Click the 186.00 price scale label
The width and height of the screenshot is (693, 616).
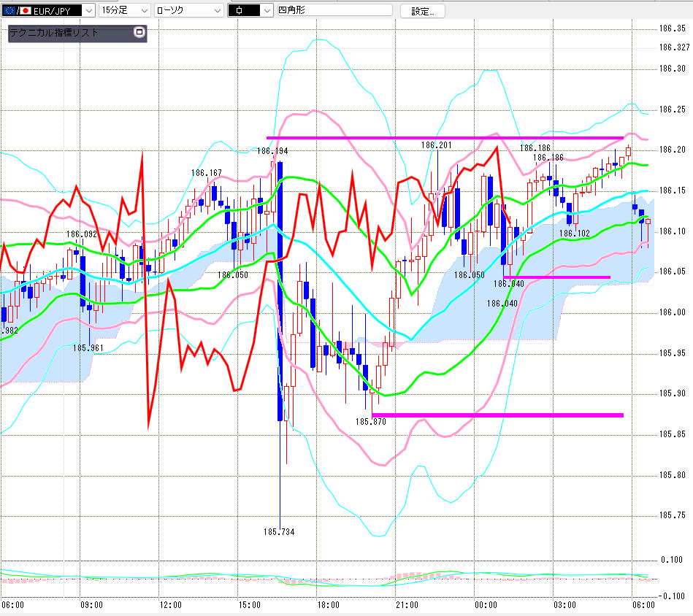point(673,312)
